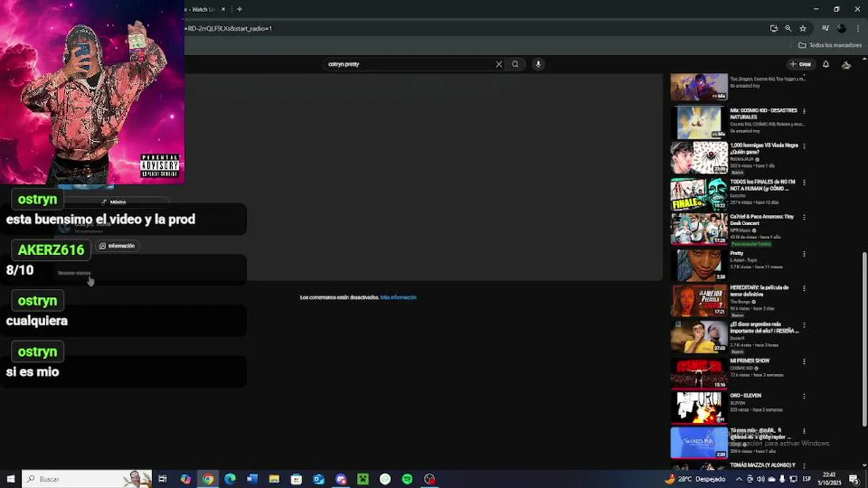Open options for HEREDITARY video
Screen dimensions: 868x488
click(x=804, y=288)
